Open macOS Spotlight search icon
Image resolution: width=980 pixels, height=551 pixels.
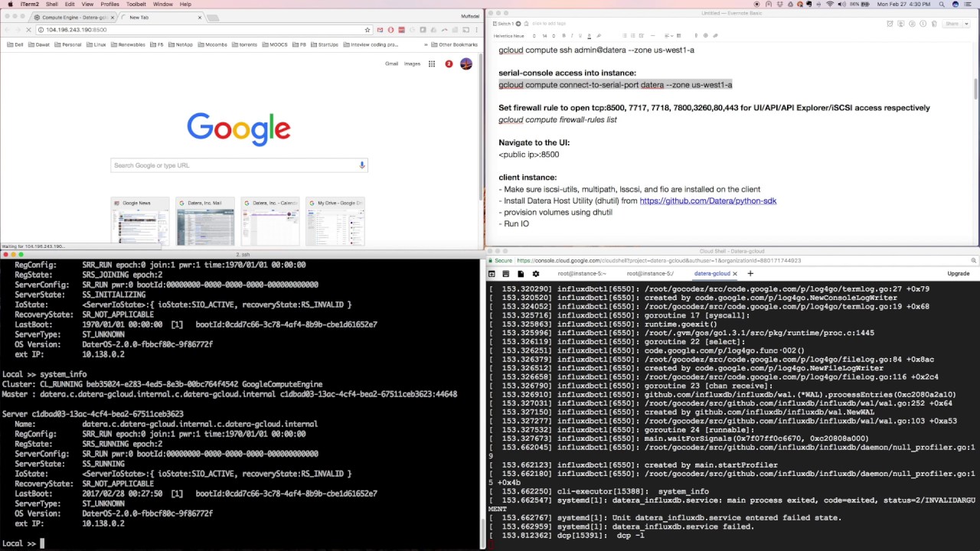click(x=942, y=4)
